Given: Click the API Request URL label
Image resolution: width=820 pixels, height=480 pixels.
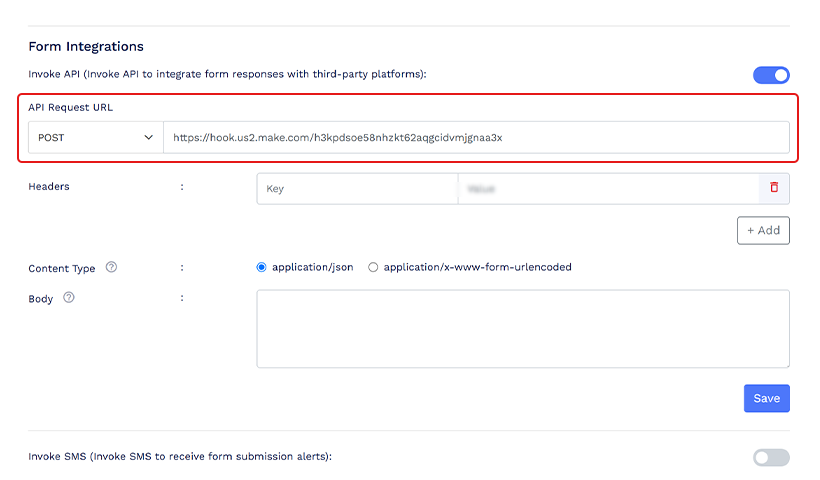Looking at the screenshot, I should pyautogui.click(x=70, y=107).
